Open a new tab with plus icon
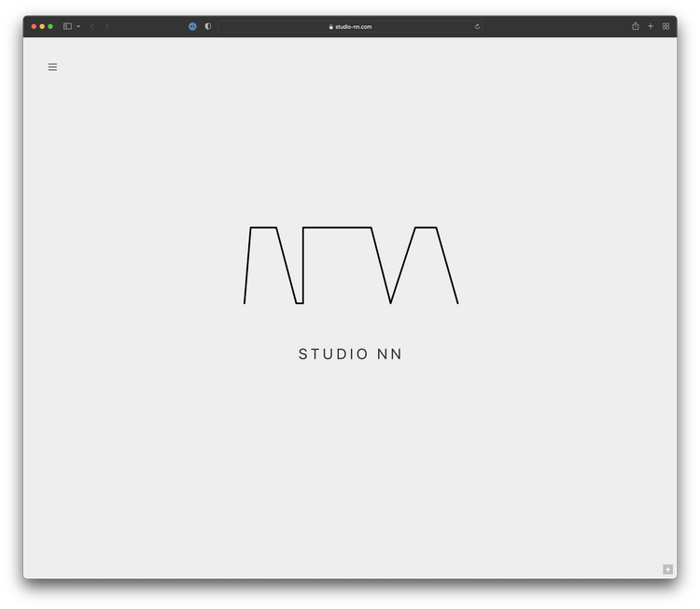Image resolution: width=700 pixels, height=609 pixels. 651,26
